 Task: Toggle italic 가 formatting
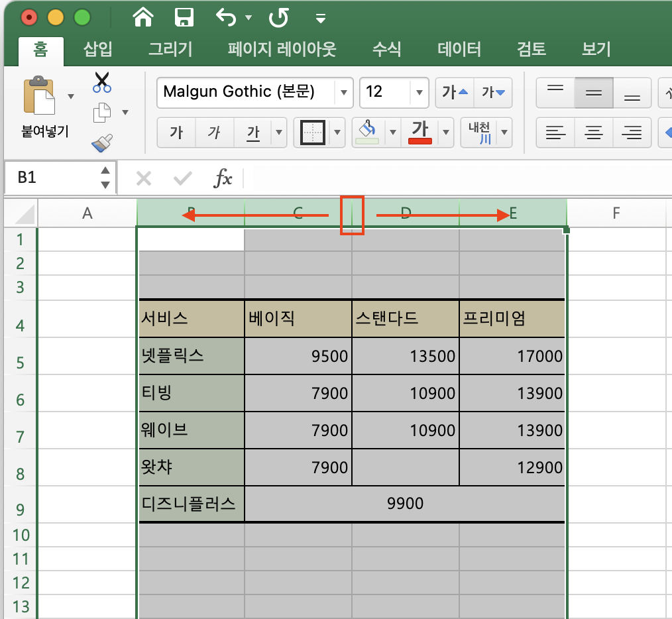[214, 133]
